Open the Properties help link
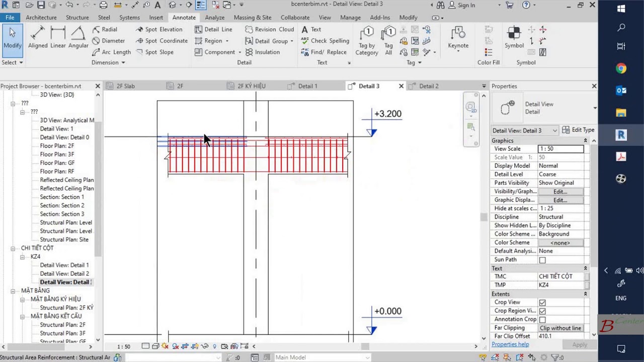 tap(510, 344)
